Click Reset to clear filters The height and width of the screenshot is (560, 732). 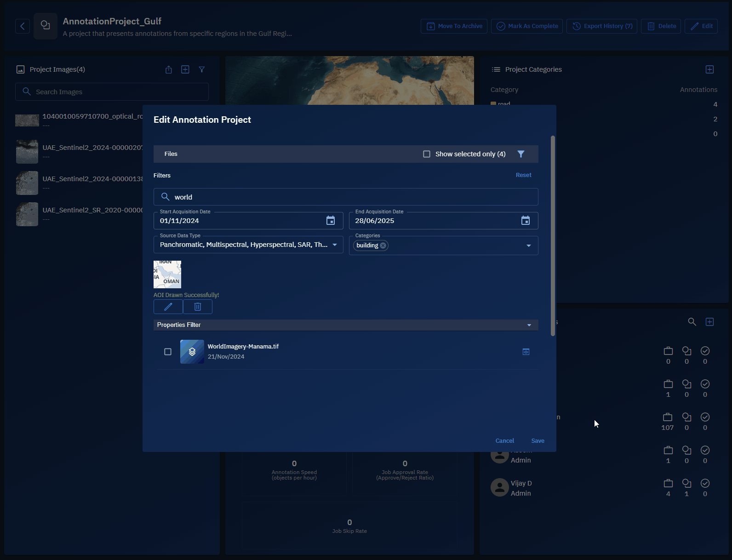point(523,175)
